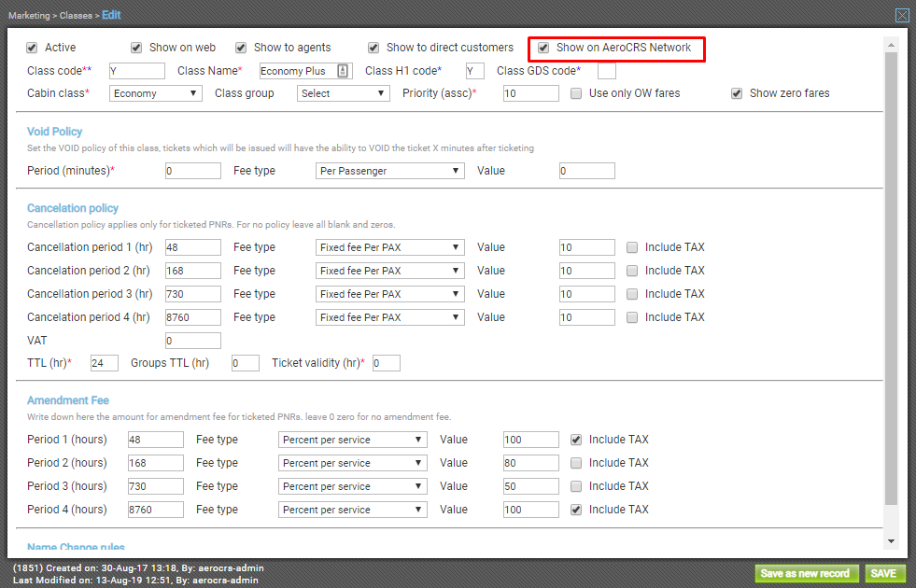The width and height of the screenshot is (916, 588).
Task: Open the Cabin class dropdown
Action: coord(155,93)
